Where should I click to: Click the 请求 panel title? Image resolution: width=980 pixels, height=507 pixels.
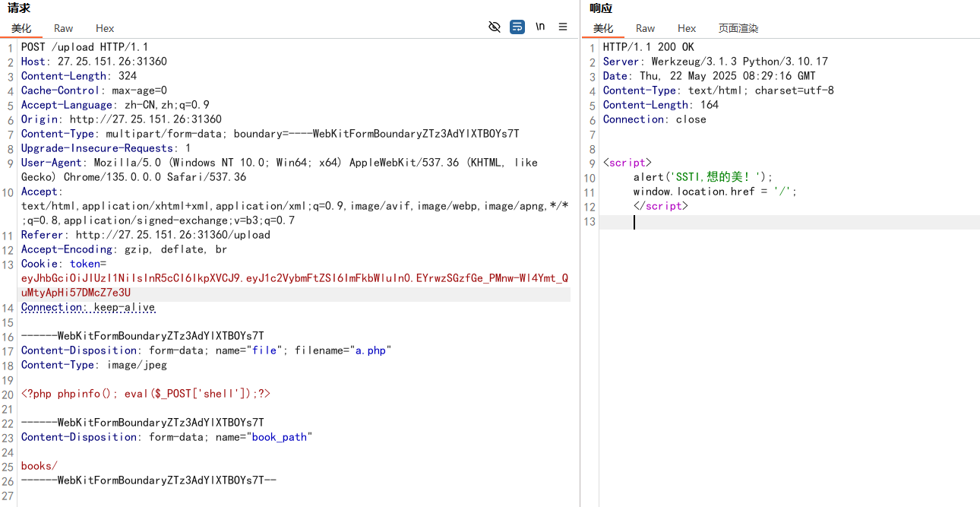pos(19,8)
